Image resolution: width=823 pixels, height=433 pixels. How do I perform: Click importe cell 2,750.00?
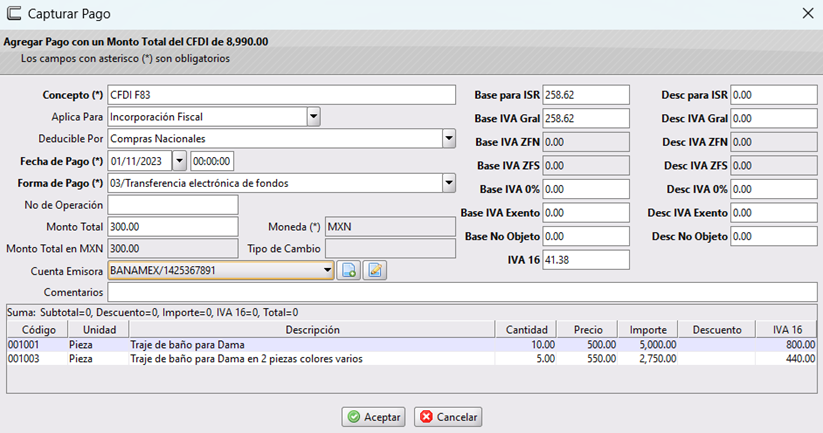pyautogui.click(x=648, y=359)
